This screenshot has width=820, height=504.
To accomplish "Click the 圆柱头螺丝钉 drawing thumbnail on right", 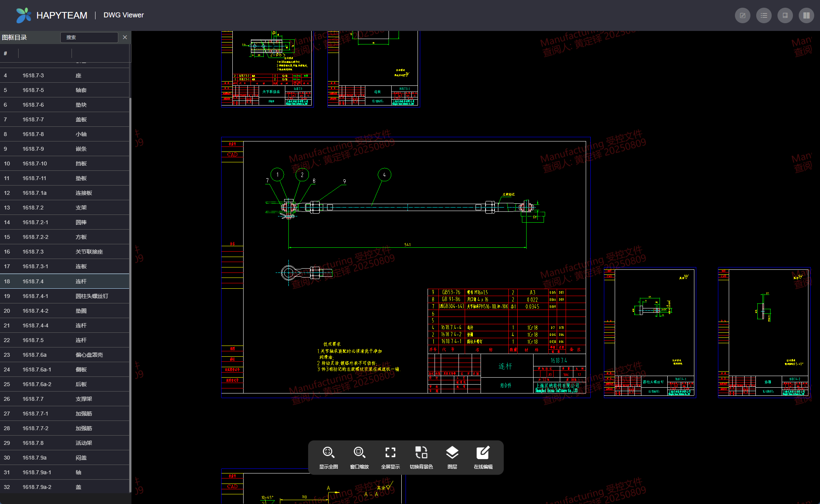I will tap(650, 332).
